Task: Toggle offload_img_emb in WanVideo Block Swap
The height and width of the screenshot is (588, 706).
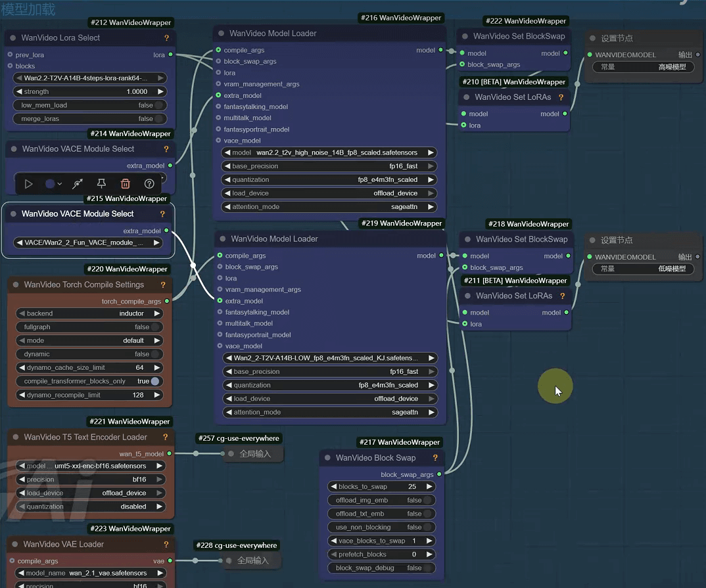Action: coord(382,500)
